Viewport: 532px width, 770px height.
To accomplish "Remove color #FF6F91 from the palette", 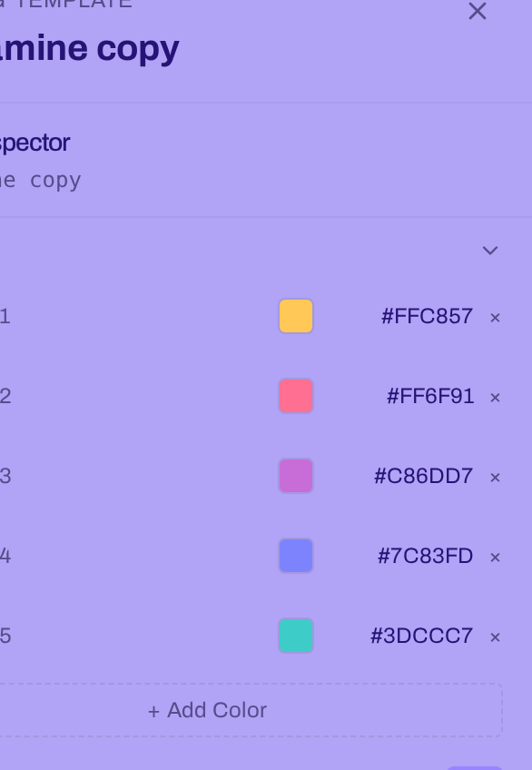I will [495, 398].
